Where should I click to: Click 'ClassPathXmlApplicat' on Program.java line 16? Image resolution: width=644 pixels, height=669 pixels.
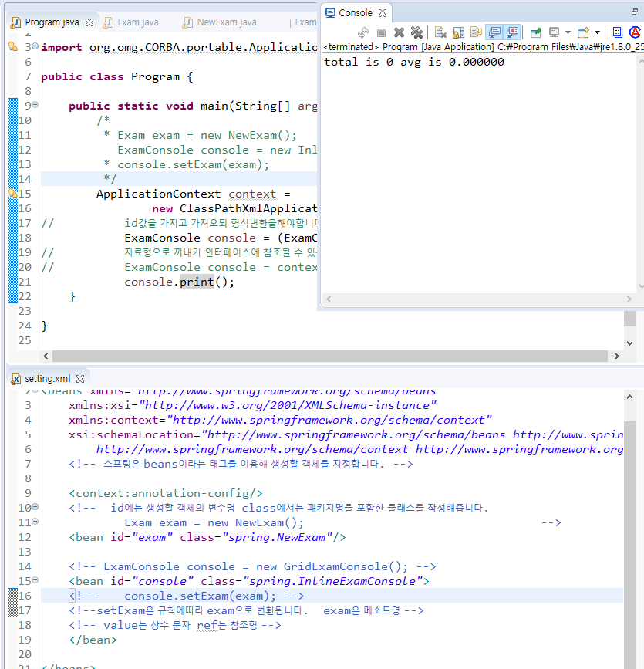pyautogui.click(x=248, y=208)
